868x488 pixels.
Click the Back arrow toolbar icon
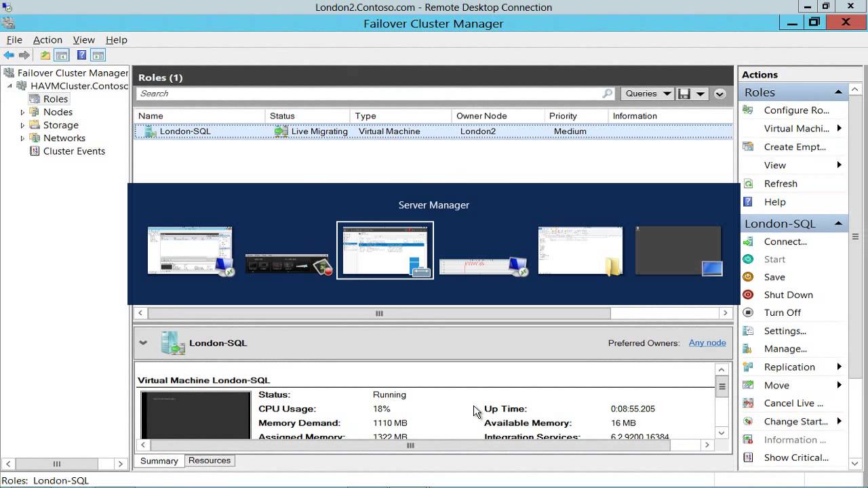click(x=9, y=56)
